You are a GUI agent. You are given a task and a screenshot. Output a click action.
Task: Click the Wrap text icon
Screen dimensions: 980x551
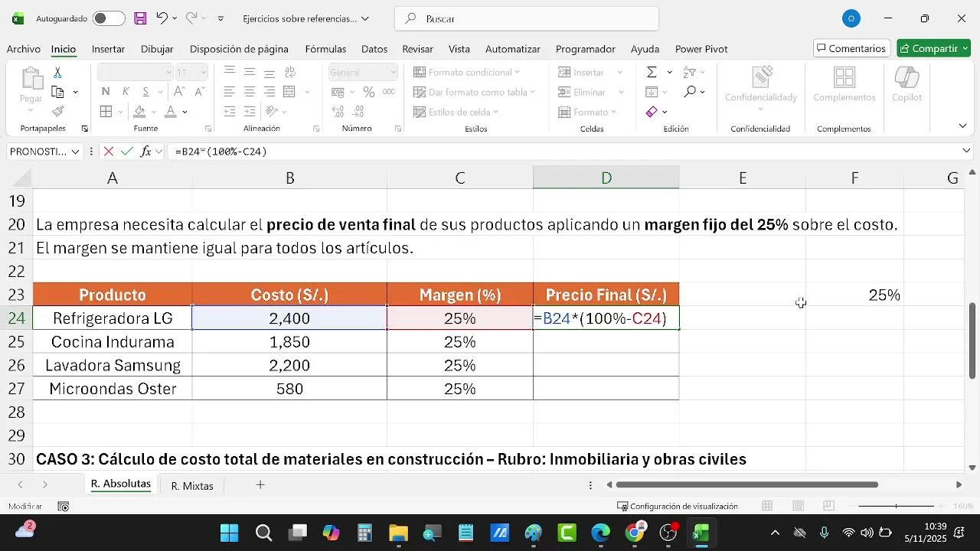click(290, 73)
